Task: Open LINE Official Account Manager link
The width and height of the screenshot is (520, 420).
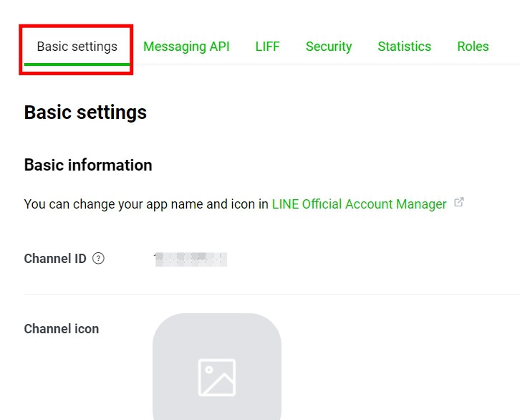Action: [359, 204]
